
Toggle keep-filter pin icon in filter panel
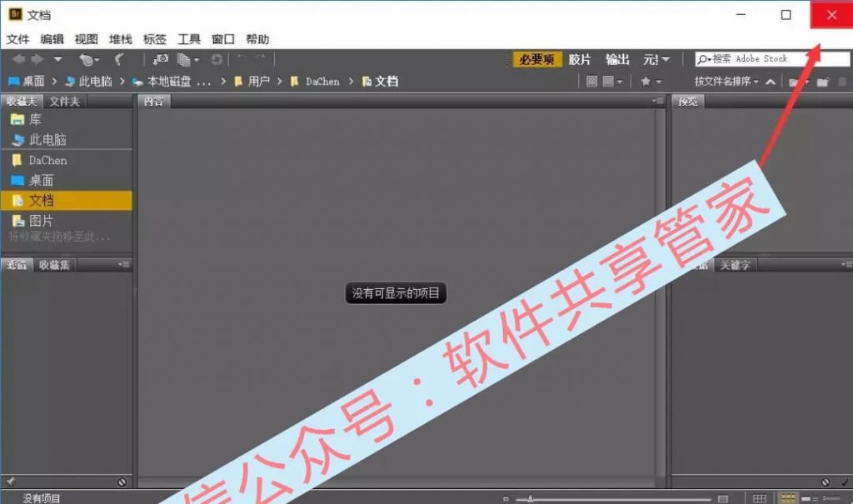pos(10,482)
